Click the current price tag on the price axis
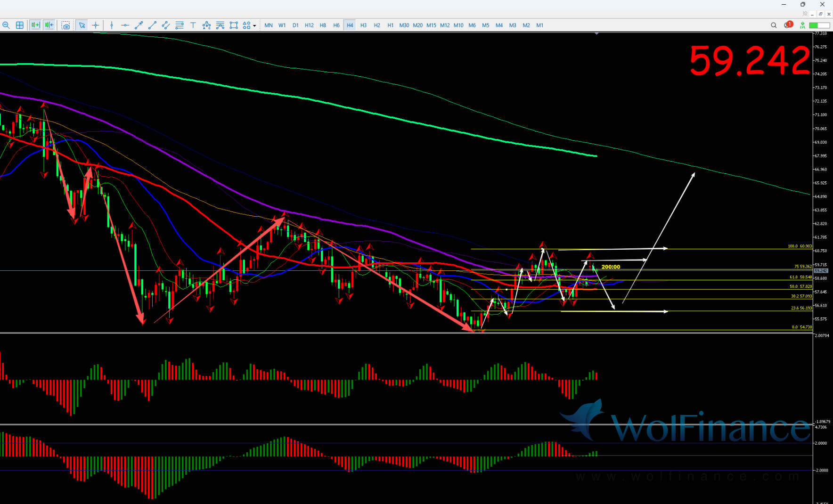This screenshot has width=833, height=504. 821,271
